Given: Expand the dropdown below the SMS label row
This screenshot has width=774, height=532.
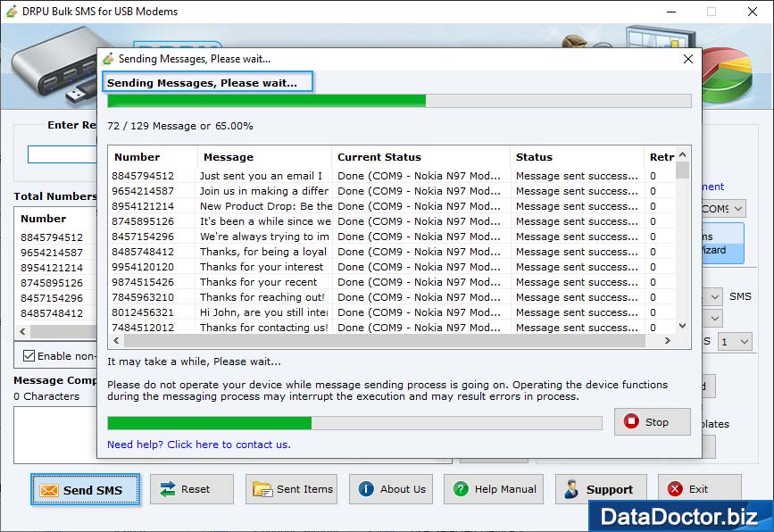Looking at the screenshot, I should (x=715, y=319).
